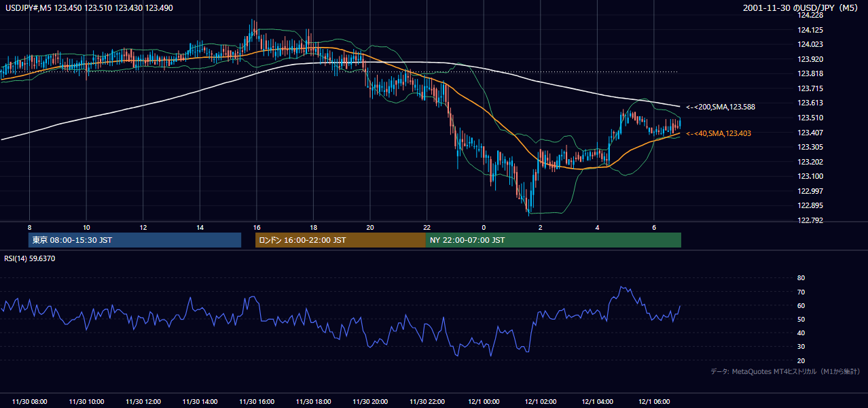Click the London 16:00-22:00 JST session bar
This screenshot has height=408, width=868.
coord(340,240)
